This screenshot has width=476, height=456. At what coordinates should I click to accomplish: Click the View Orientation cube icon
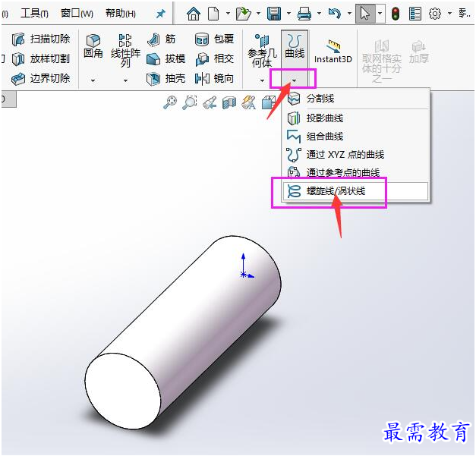point(268,102)
